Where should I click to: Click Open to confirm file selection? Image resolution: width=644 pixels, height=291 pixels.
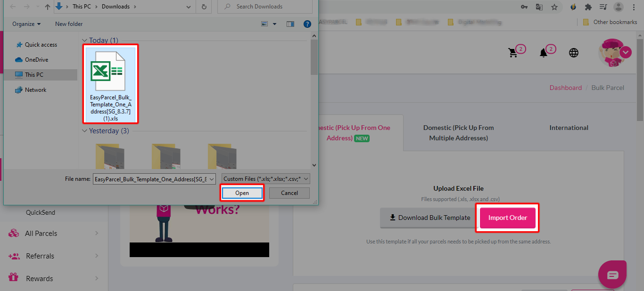coord(242,193)
